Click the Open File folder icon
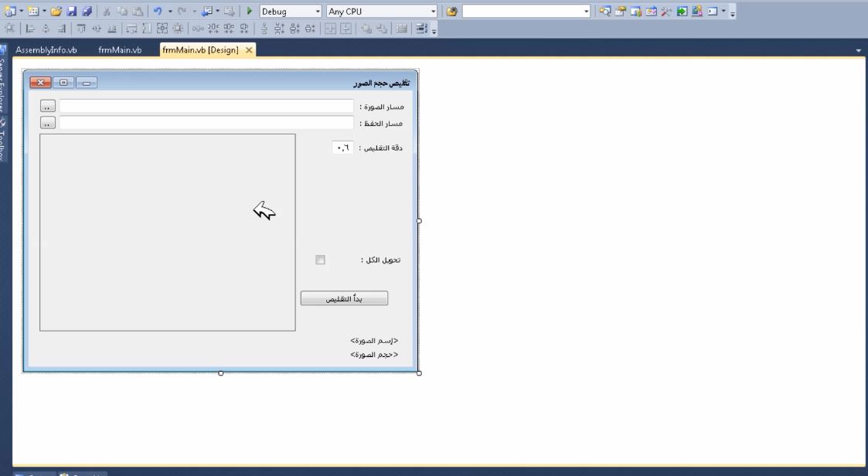This screenshot has height=476, width=868. pyautogui.click(x=56, y=12)
